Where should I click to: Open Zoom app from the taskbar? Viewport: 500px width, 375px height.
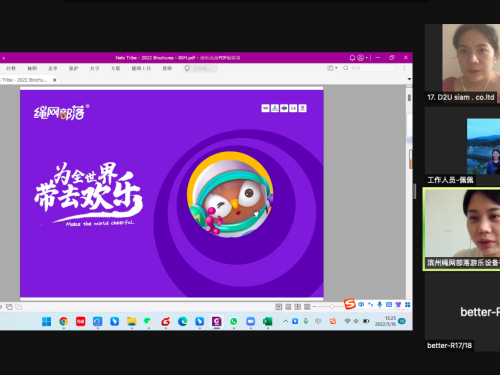click(x=250, y=321)
